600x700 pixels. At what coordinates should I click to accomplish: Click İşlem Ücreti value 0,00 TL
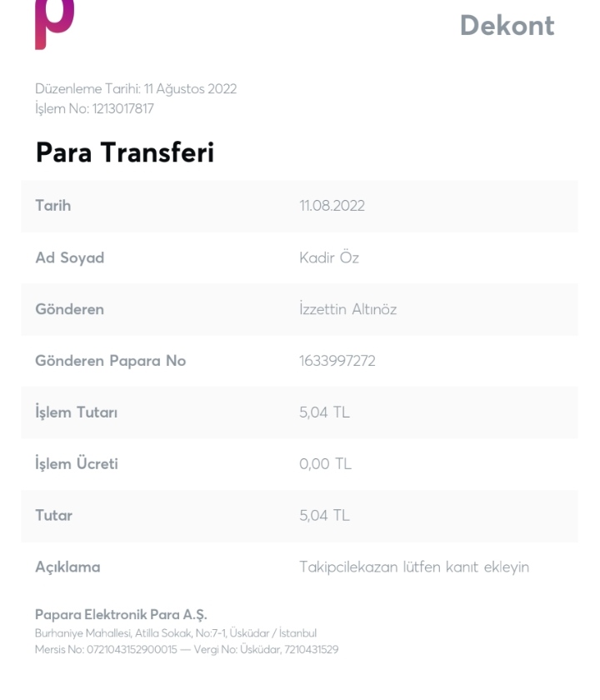coord(326,464)
